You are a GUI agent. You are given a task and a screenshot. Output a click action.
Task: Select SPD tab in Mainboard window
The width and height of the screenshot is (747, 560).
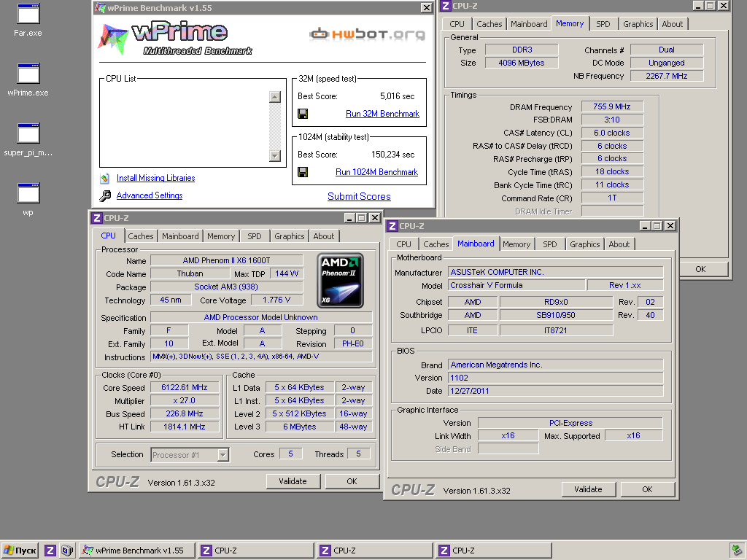tap(550, 244)
